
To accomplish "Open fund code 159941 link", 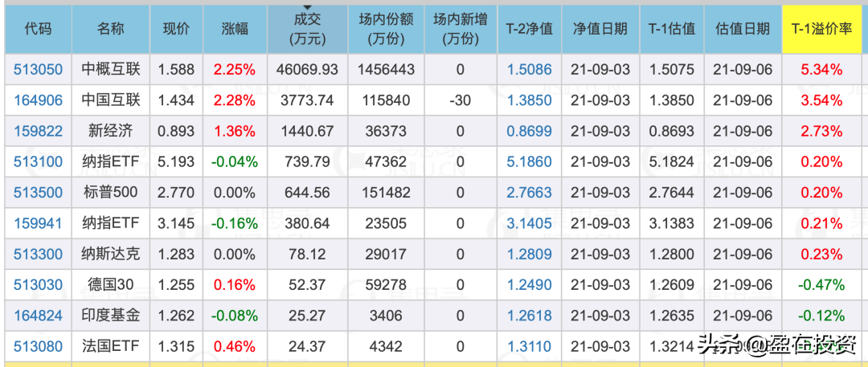I will click(38, 223).
